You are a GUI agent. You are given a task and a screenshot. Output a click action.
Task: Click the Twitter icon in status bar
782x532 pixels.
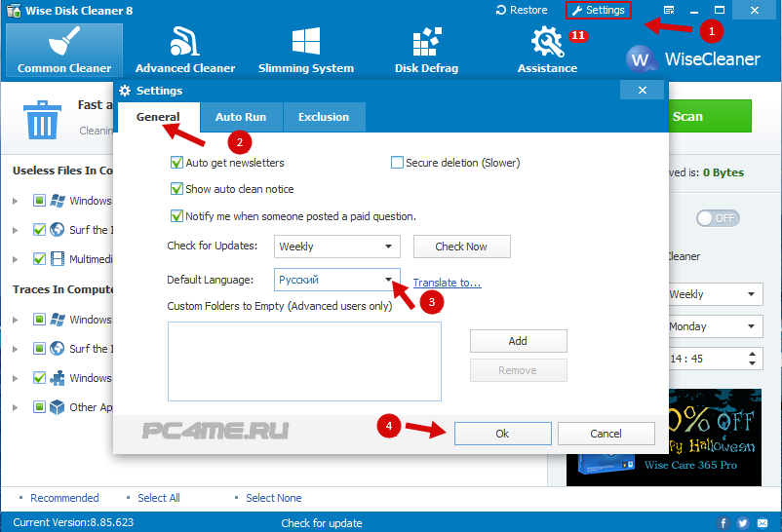tap(743, 523)
